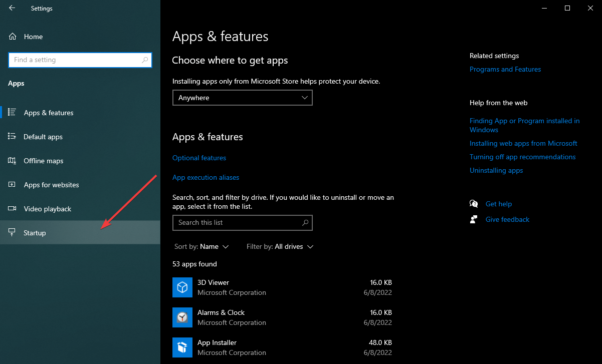
Task: Select the Apps for websites sidebar icon
Action: tap(13, 185)
